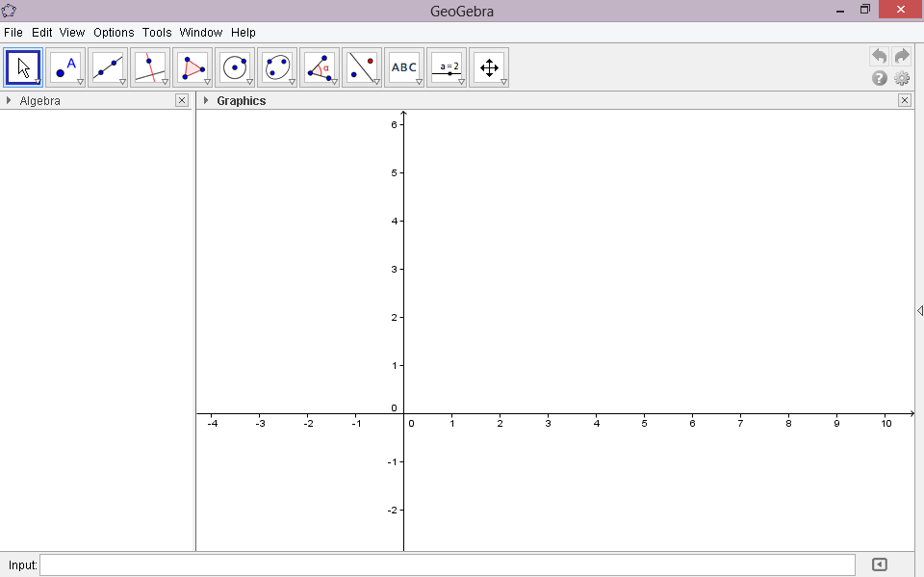Viewport: 924px width, 577px height.
Task: Open the help question mark icon
Action: tap(879, 78)
